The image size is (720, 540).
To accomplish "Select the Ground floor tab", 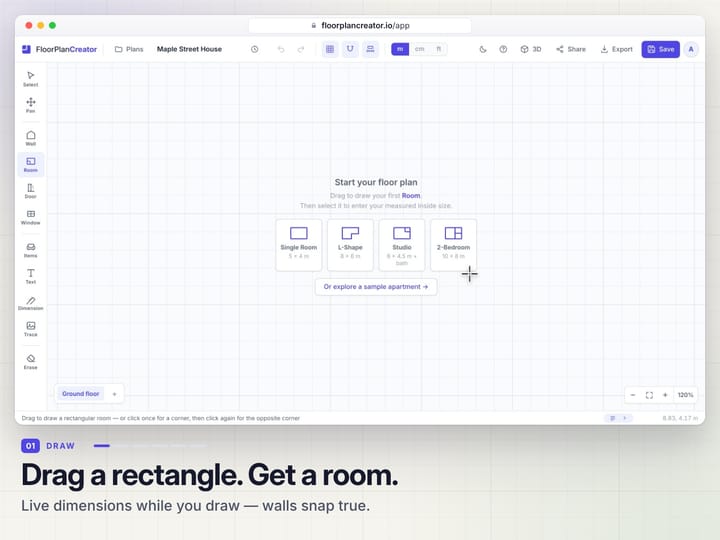I will (x=80, y=394).
